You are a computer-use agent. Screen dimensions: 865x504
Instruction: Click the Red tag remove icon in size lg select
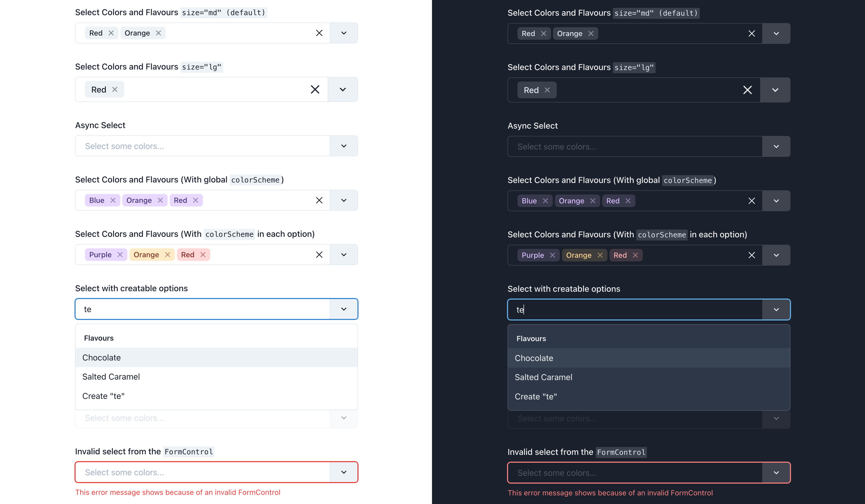115,89
